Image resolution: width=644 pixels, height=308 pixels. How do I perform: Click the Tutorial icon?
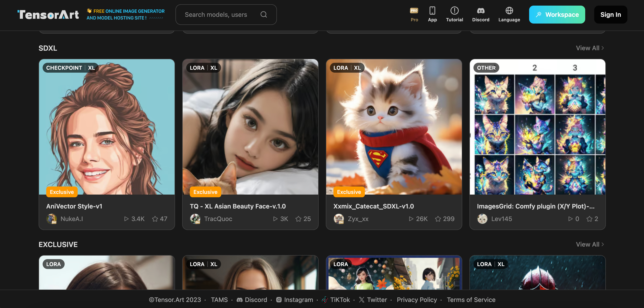coord(454,11)
